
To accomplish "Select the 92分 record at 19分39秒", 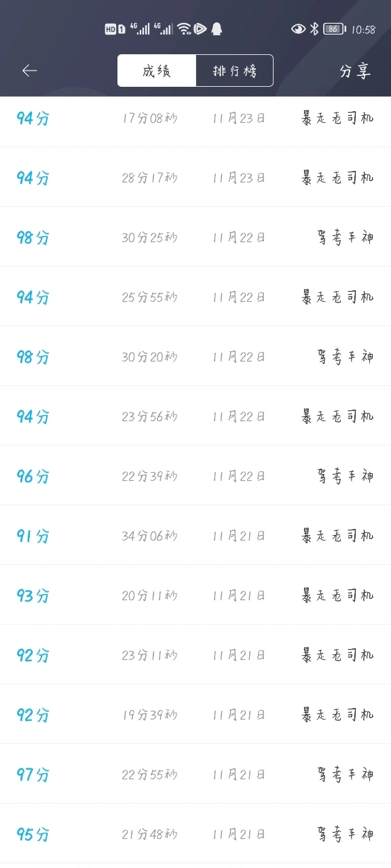I will pos(195,714).
